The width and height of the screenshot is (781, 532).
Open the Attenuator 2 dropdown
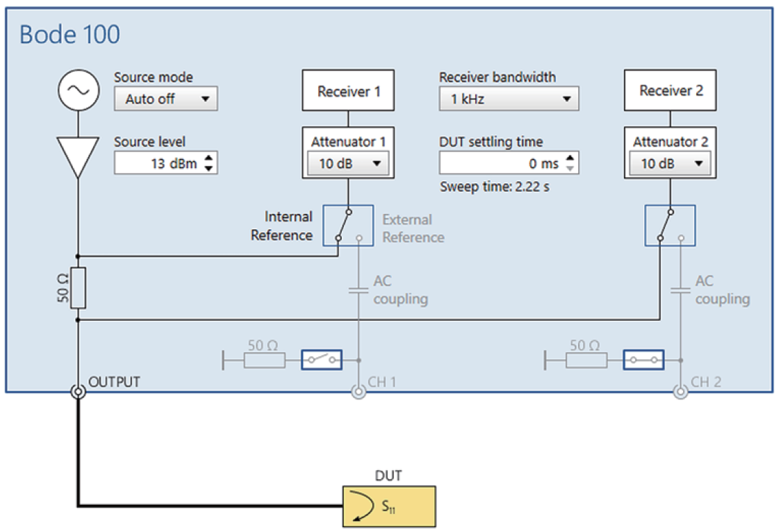670,164
